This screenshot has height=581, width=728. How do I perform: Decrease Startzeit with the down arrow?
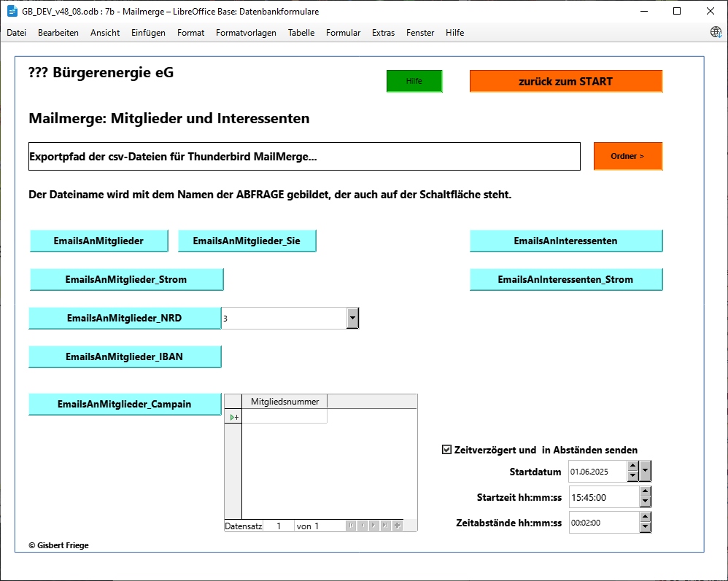(646, 502)
